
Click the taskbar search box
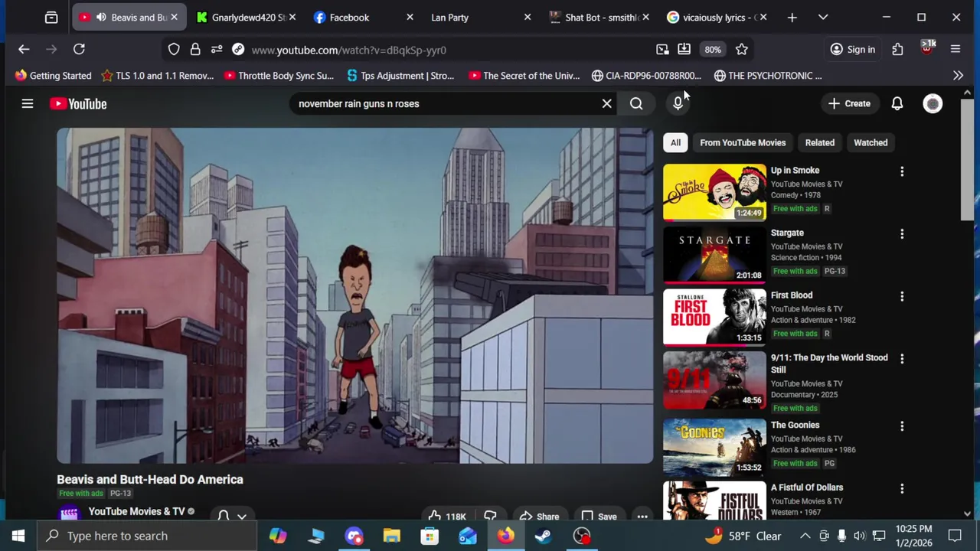147,536
